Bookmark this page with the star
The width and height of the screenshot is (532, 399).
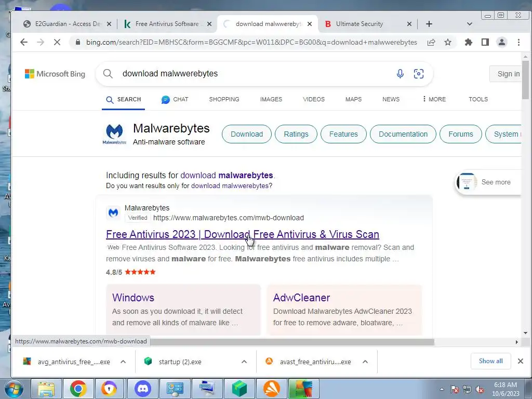pos(448,43)
